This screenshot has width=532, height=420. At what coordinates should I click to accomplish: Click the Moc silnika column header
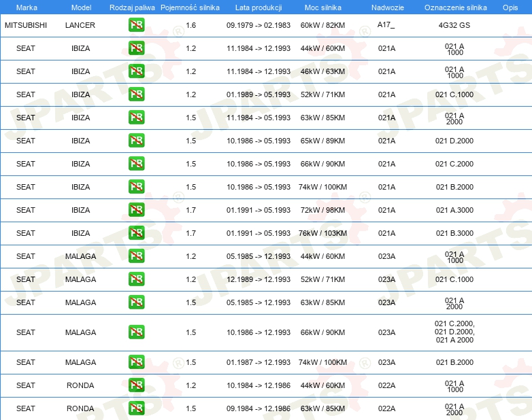click(323, 7)
